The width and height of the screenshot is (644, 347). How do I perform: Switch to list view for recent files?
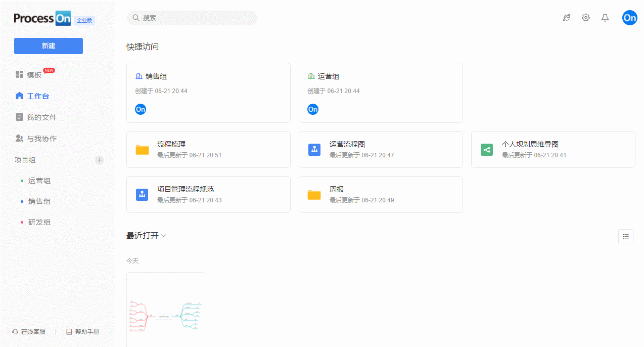626,236
